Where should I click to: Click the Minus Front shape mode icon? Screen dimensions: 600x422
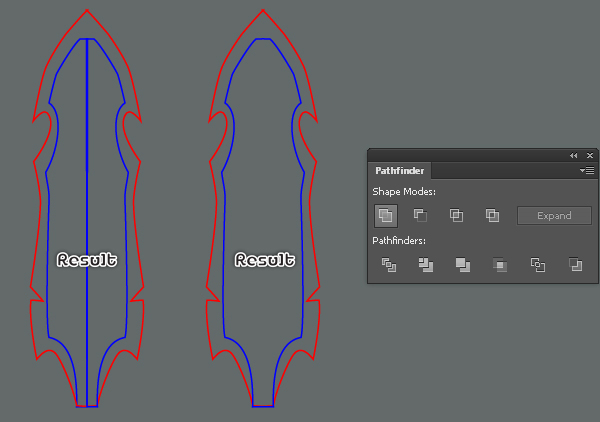(420, 215)
